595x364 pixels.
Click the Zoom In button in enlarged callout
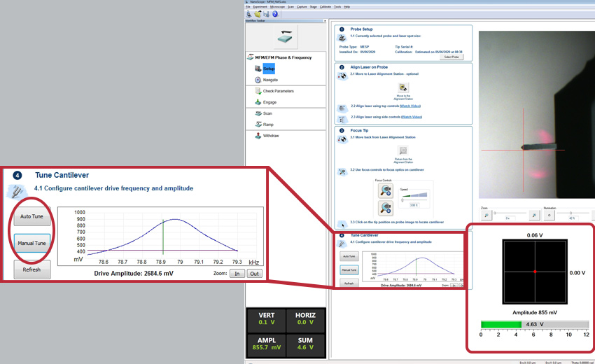(x=237, y=274)
